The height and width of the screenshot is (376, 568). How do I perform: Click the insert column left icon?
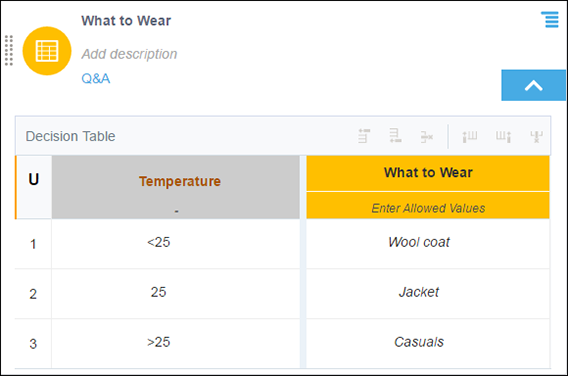470,137
